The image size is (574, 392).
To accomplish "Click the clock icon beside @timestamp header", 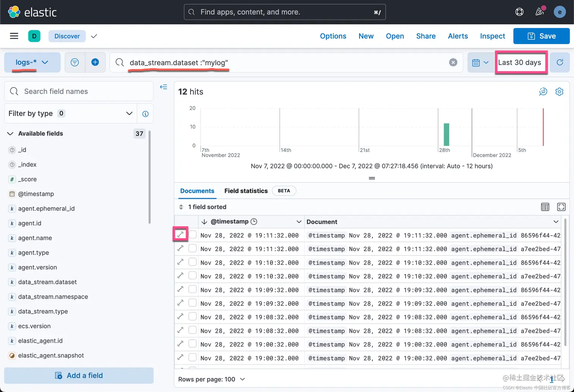I will click(254, 222).
